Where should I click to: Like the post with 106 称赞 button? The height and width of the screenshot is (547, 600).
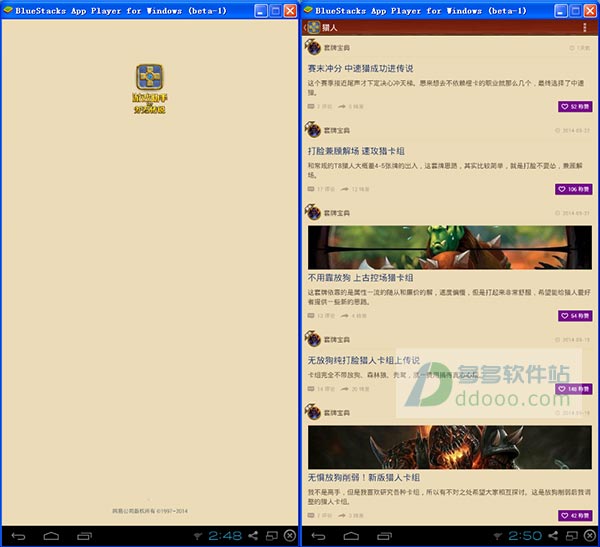(574, 189)
